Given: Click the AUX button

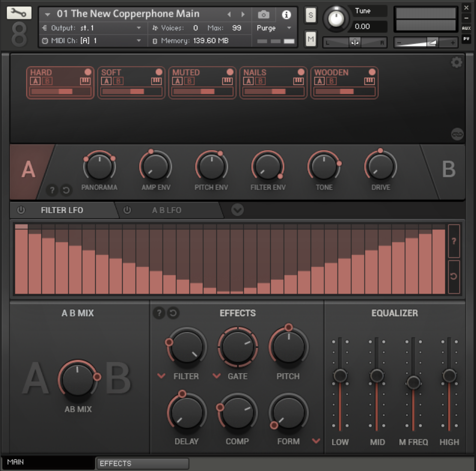Looking at the screenshot, I should click(467, 28).
